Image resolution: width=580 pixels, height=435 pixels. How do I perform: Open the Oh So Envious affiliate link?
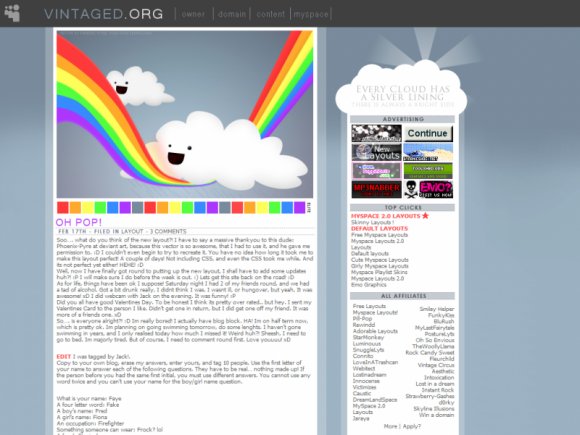pyautogui.click(x=435, y=340)
